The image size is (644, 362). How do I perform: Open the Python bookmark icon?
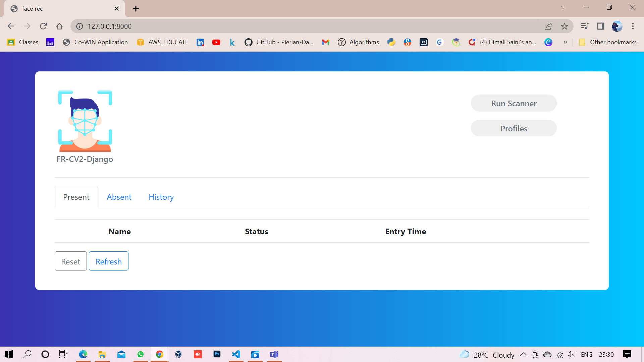[x=391, y=42]
